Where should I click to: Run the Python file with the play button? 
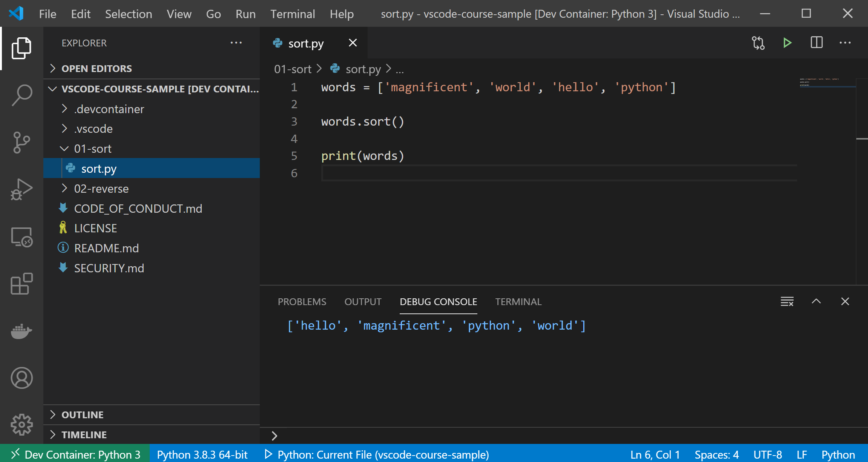(787, 43)
